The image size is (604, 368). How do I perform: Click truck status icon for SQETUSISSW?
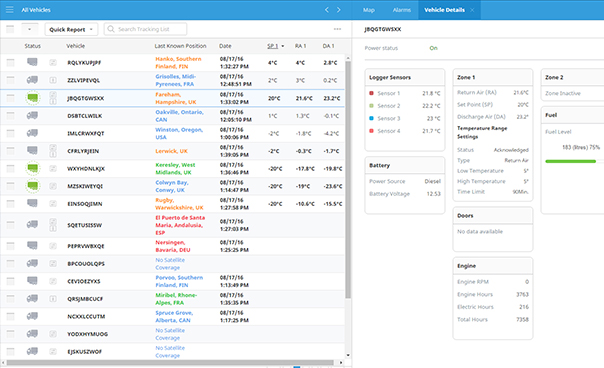click(x=32, y=224)
